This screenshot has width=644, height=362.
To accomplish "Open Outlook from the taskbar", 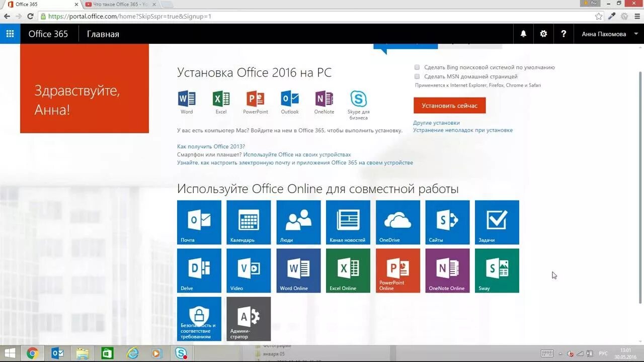I will click(x=57, y=353).
